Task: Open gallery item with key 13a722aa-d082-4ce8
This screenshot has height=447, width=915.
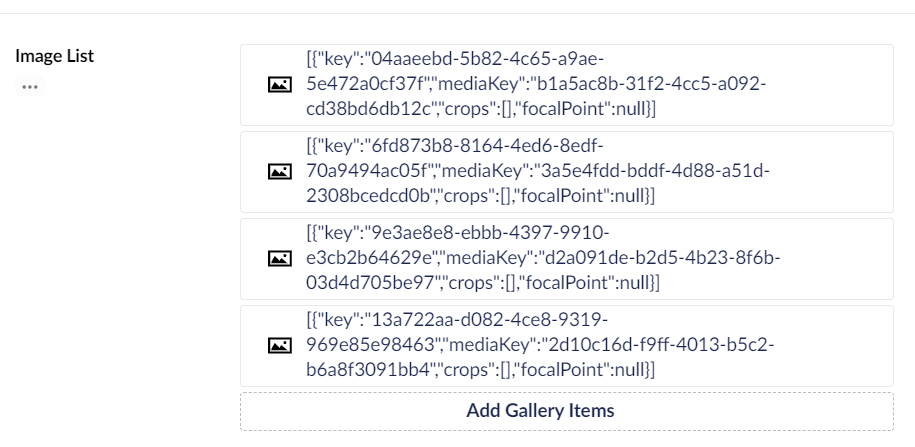Action: point(567,345)
